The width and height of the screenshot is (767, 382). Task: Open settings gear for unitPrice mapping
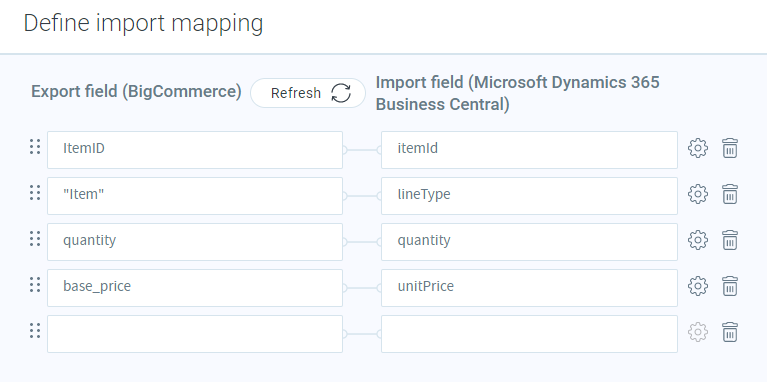pos(698,286)
